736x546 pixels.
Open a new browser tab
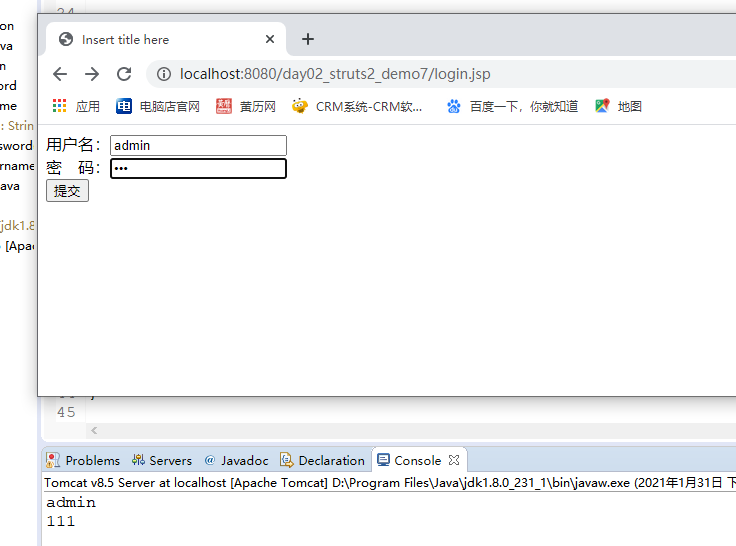click(308, 39)
